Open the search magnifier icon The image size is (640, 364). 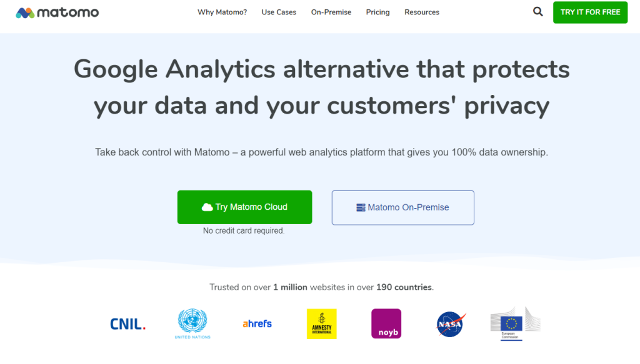(x=538, y=12)
